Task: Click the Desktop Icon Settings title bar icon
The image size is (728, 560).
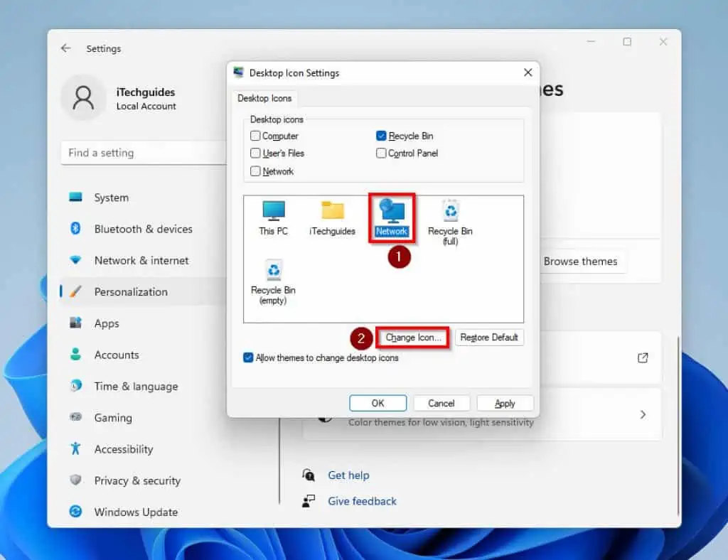Action: (x=239, y=72)
